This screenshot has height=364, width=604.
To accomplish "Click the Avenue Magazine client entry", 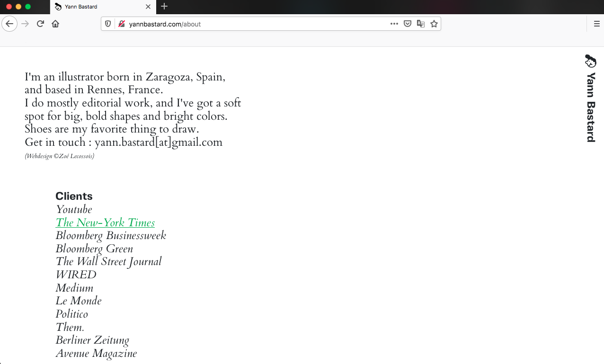I will [x=96, y=353].
